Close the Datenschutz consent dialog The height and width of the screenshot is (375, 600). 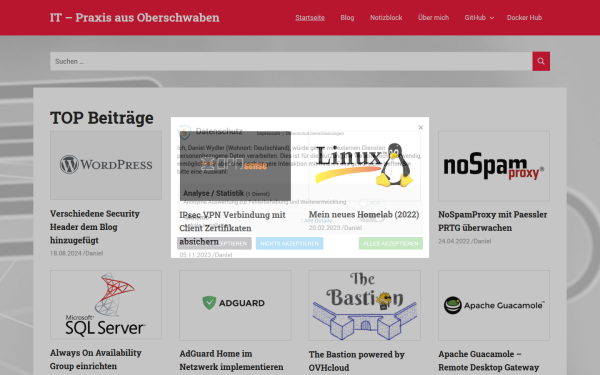pos(421,127)
